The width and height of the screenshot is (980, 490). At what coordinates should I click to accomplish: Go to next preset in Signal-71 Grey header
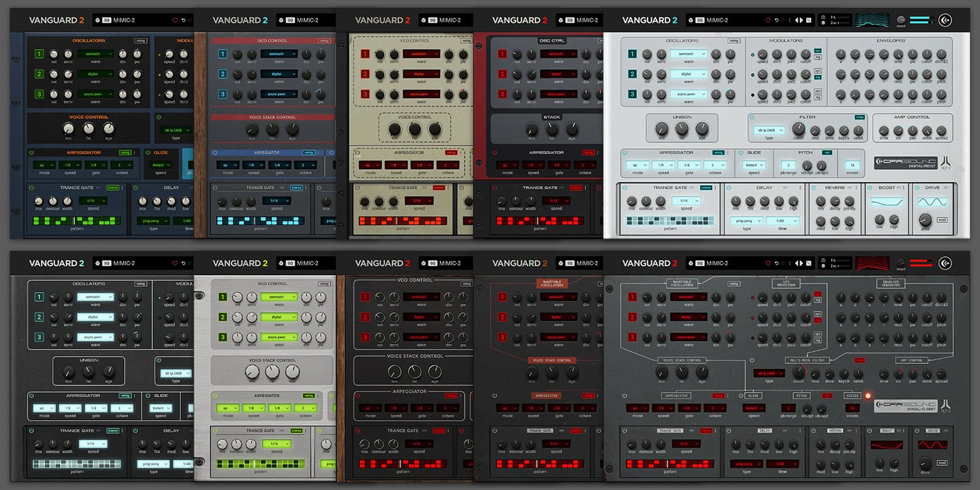(802, 263)
